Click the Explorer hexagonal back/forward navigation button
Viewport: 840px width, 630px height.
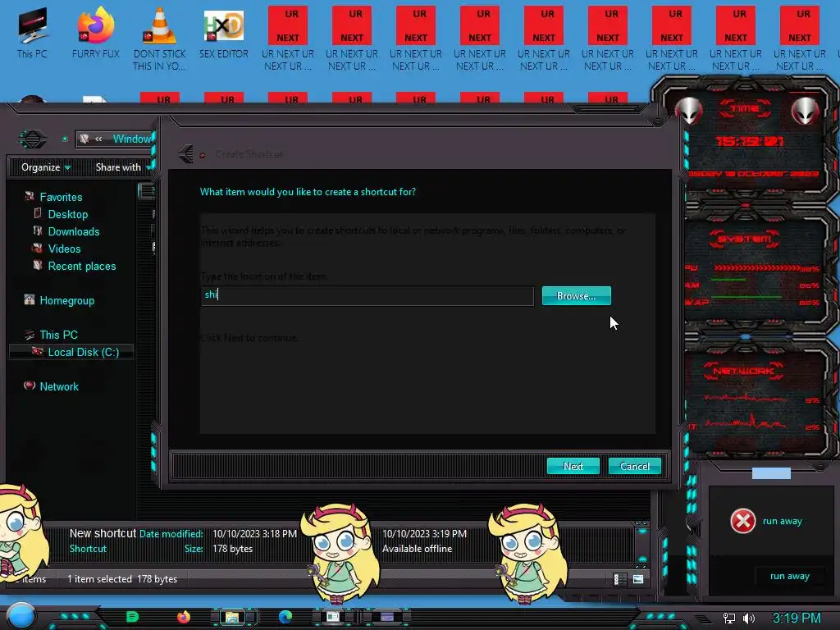tap(33, 139)
